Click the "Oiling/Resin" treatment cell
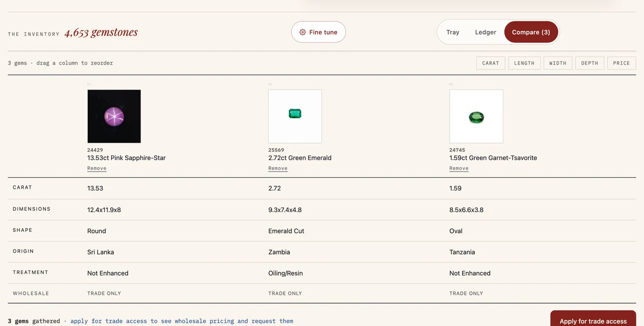The height and width of the screenshot is (326, 644). click(286, 273)
